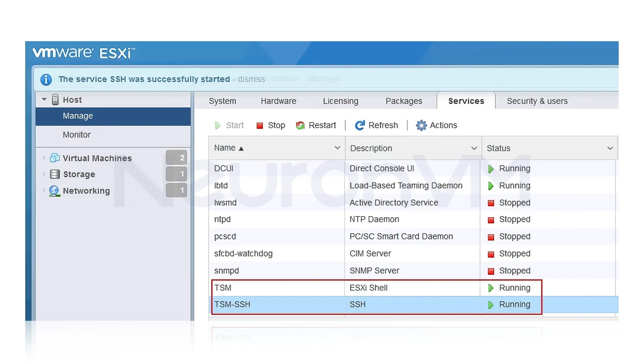The height and width of the screenshot is (362, 644).
Task: Click the Networking globe icon
Action: [x=54, y=191]
